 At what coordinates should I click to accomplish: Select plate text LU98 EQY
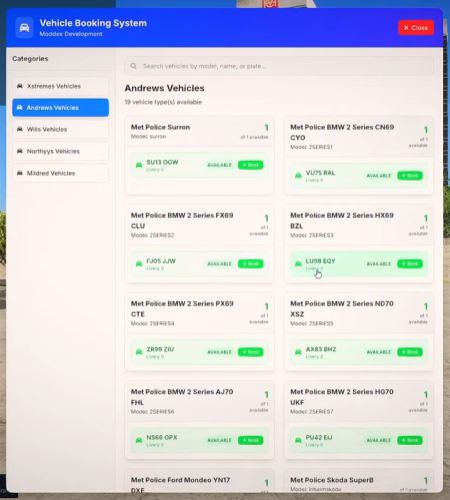321,261
